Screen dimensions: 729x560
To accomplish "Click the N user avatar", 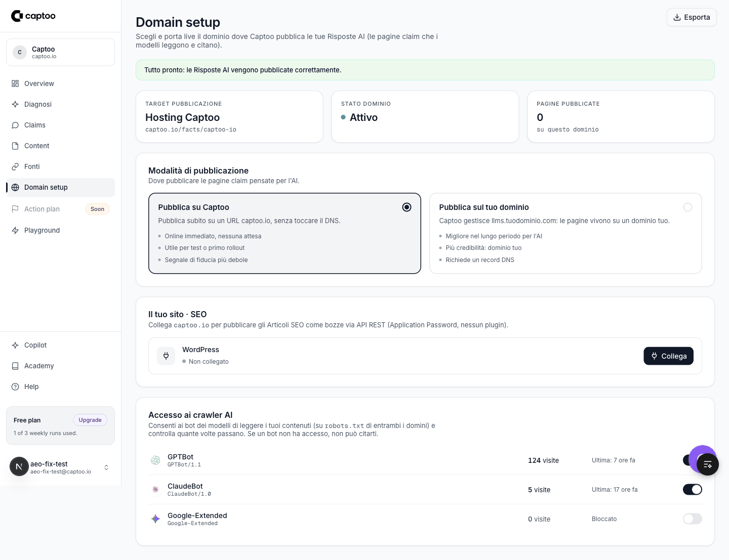I will (19, 466).
